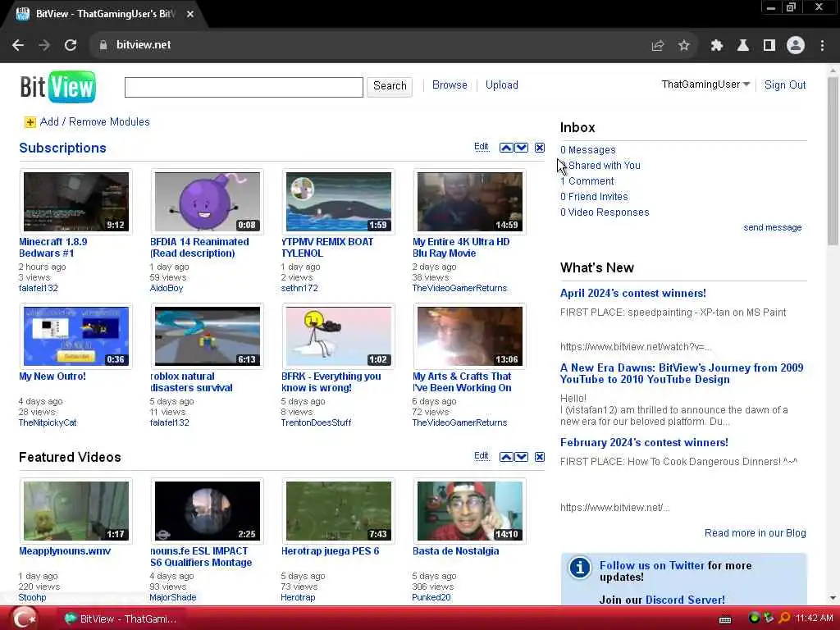
Task: Click the Upload menu link
Action: tap(501, 85)
